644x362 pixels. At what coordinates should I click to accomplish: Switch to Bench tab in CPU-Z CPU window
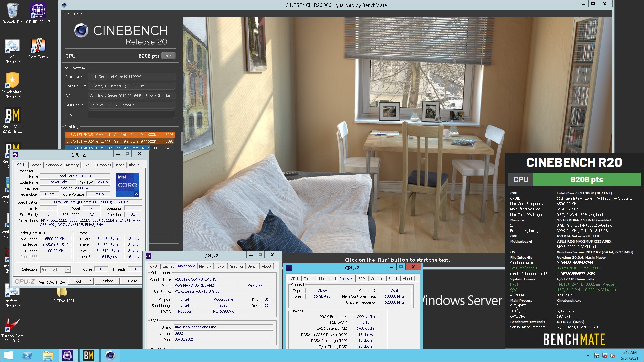(x=119, y=165)
